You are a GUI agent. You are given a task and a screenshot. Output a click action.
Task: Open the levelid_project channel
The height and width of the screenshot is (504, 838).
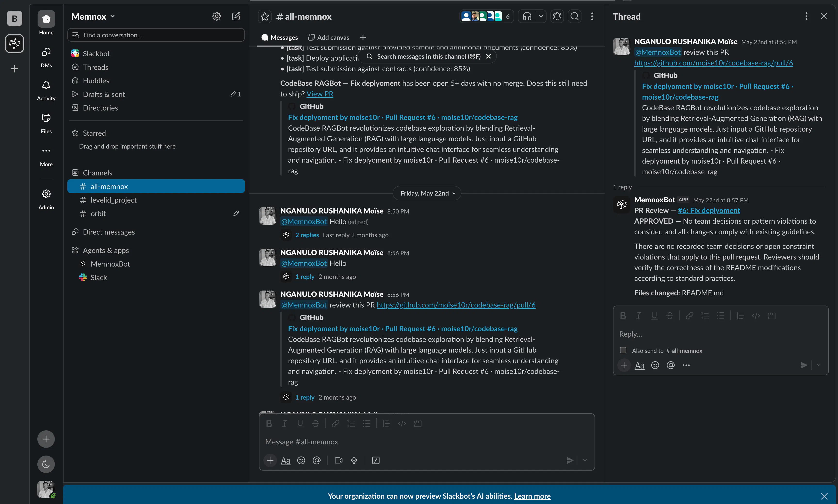click(x=156, y=200)
